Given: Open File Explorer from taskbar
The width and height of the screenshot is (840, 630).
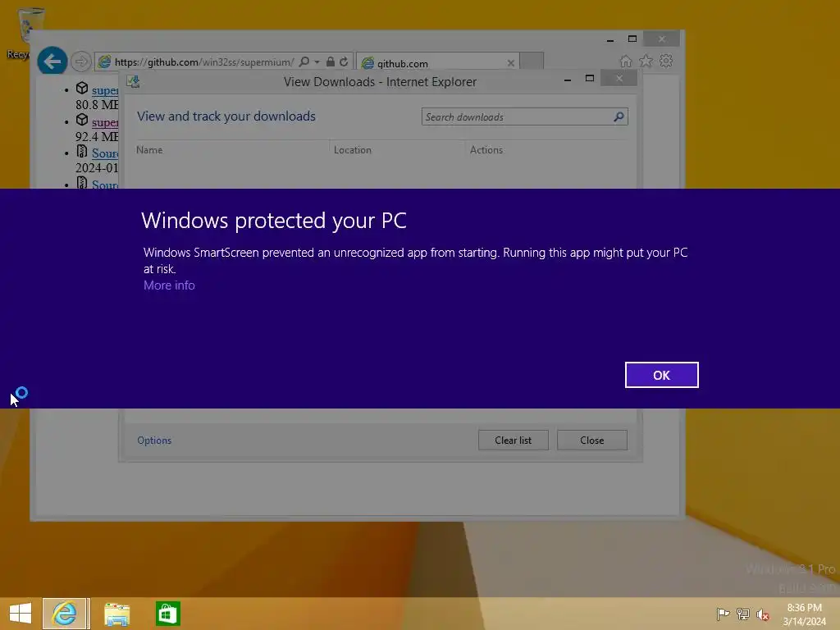Looking at the screenshot, I should point(116,614).
